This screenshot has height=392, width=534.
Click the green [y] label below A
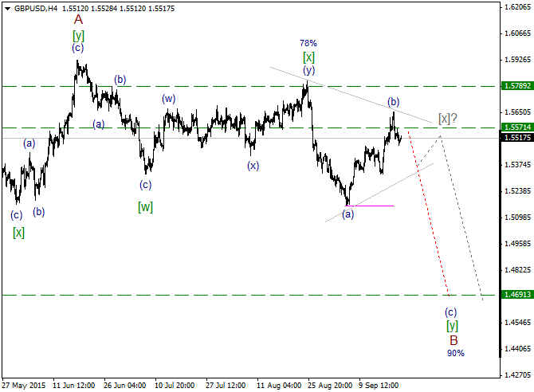point(78,35)
